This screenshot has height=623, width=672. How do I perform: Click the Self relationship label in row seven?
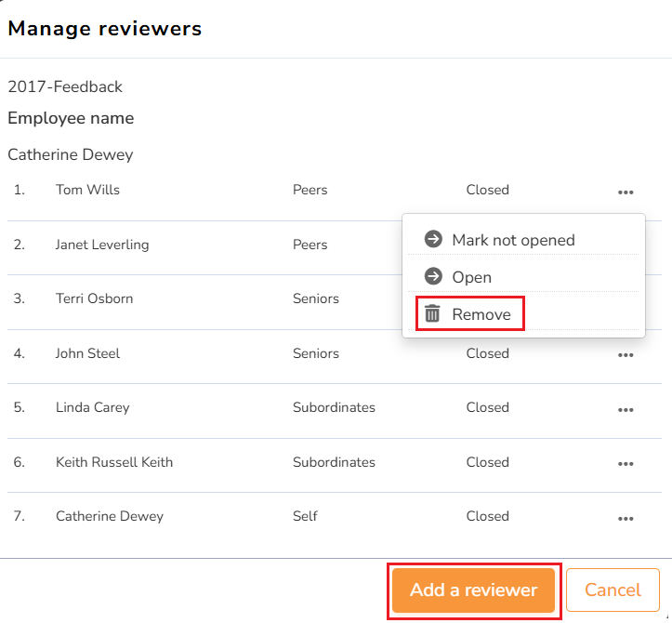[x=304, y=516]
